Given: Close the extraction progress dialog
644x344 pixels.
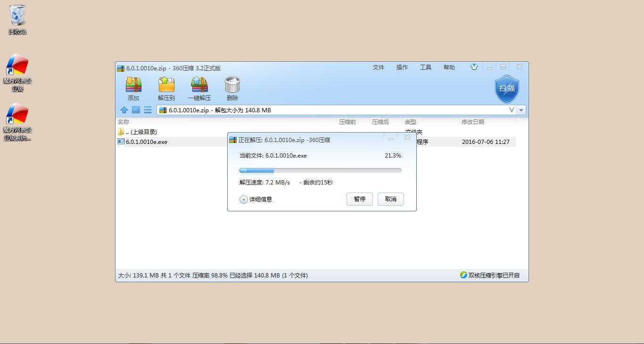Looking at the screenshot, I should tap(407, 138).
